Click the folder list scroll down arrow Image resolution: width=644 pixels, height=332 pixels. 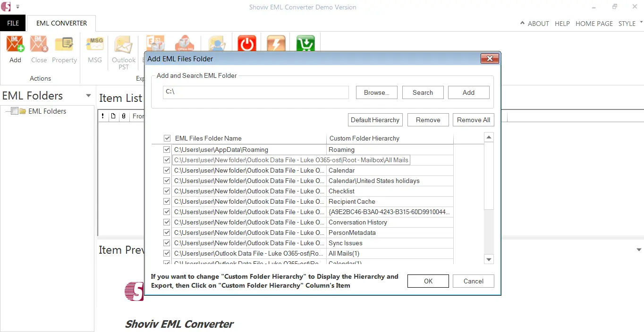pyautogui.click(x=489, y=259)
